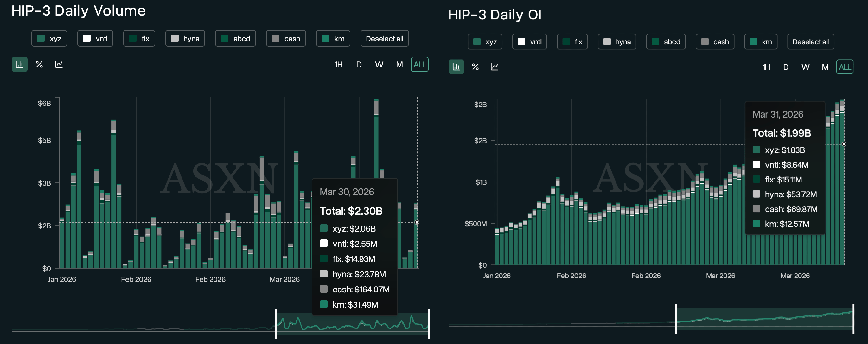Image resolution: width=868 pixels, height=344 pixels.
Task: Toggle km series in Daily Volume
Action: pos(333,39)
